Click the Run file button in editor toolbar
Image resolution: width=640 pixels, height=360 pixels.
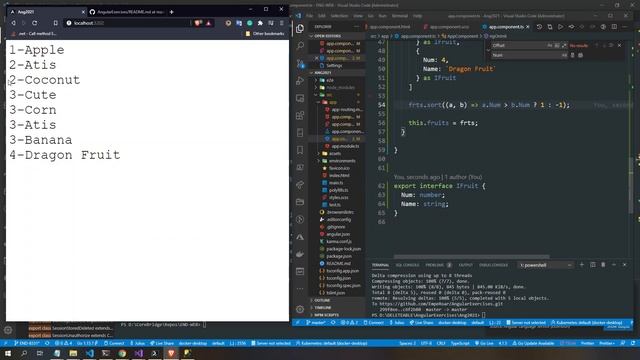click(560, 27)
